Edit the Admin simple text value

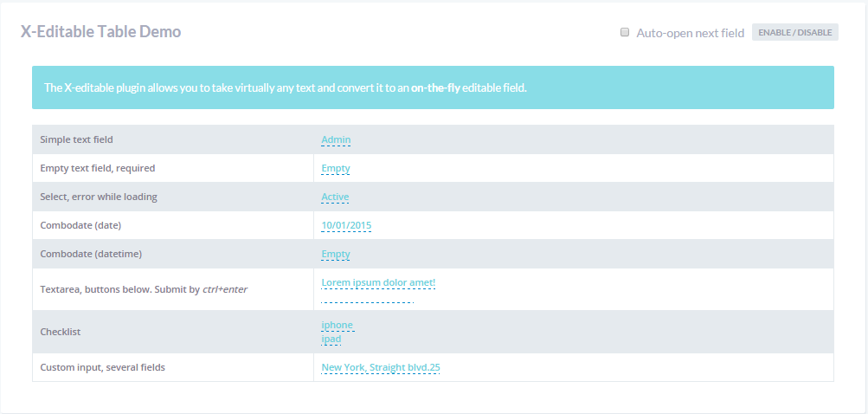point(336,139)
